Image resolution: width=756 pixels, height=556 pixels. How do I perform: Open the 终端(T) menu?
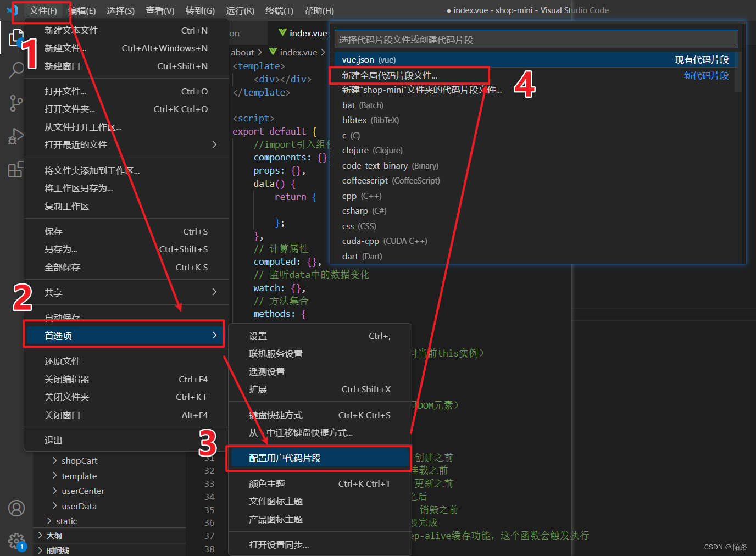pyautogui.click(x=279, y=11)
